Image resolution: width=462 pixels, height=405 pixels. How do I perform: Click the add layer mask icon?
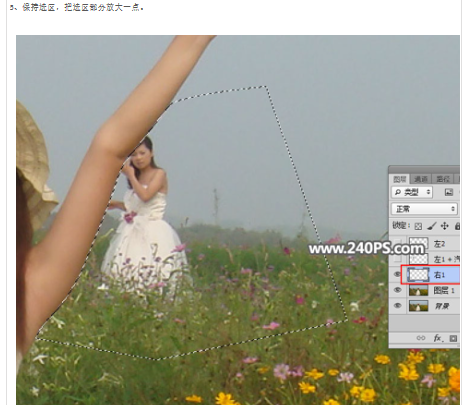[x=453, y=338]
